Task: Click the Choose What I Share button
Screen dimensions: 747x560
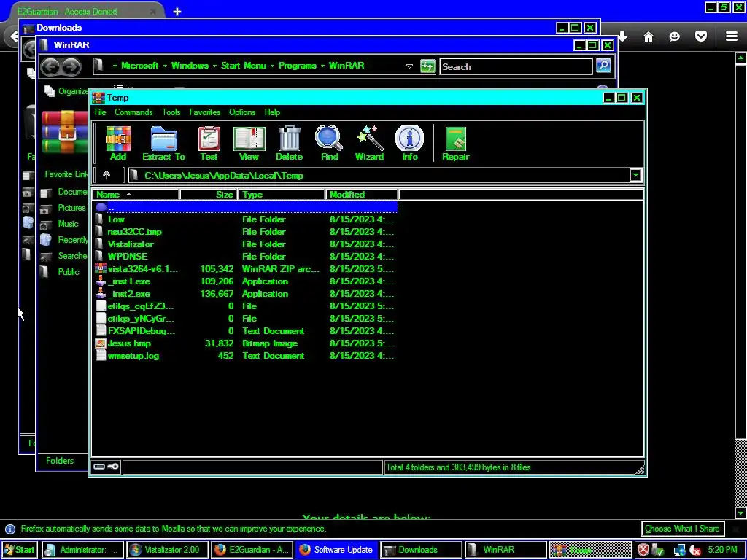Action: [682, 529]
